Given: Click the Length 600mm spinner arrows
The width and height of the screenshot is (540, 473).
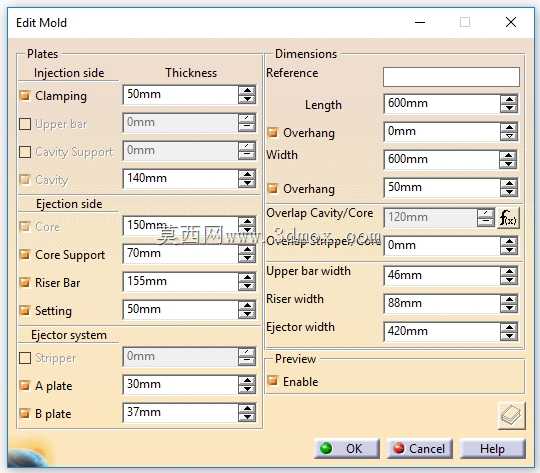Looking at the screenshot, I should 509,104.
